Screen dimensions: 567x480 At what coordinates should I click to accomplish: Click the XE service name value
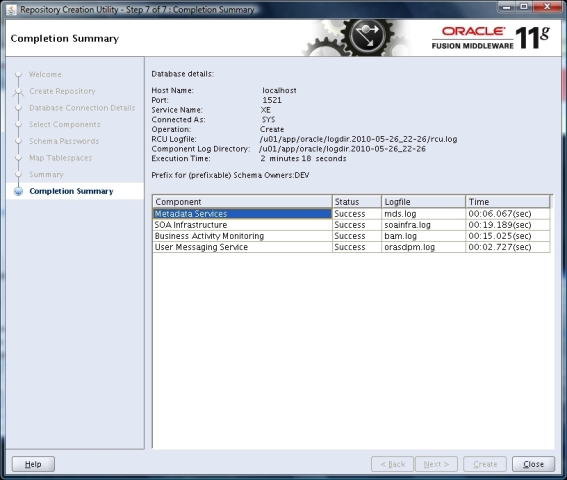(265, 110)
